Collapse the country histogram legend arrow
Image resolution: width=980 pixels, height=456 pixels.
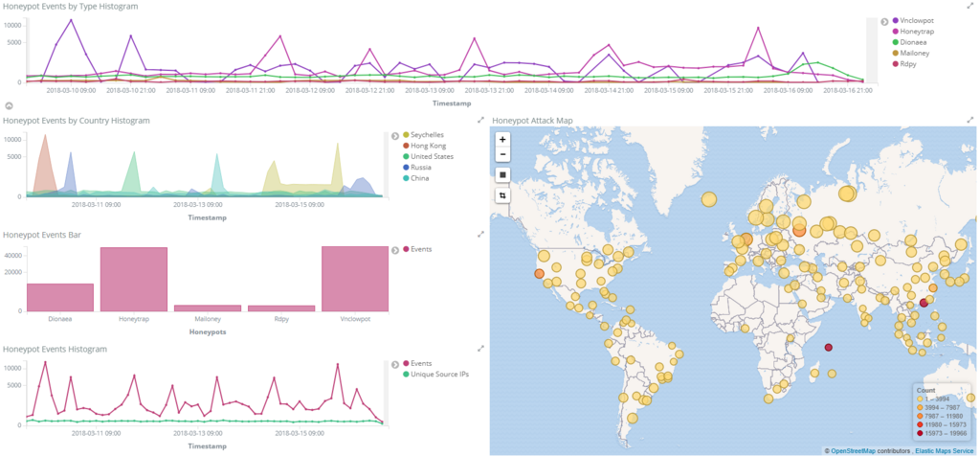[x=395, y=136]
